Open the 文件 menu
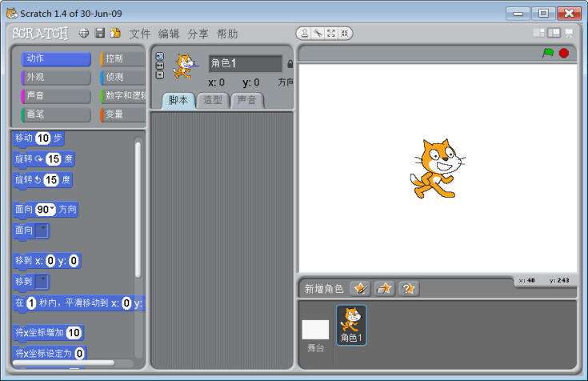This screenshot has height=381, width=588. point(139,34)
